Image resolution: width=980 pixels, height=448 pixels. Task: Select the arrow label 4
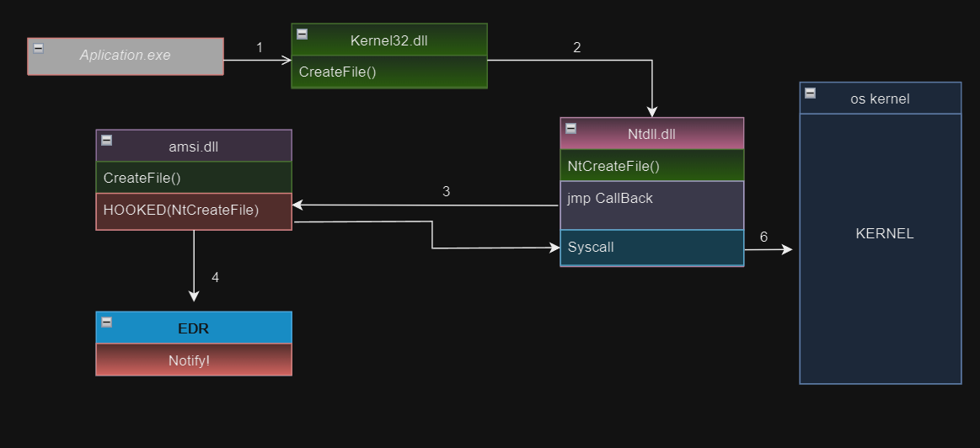click(215, 277)
